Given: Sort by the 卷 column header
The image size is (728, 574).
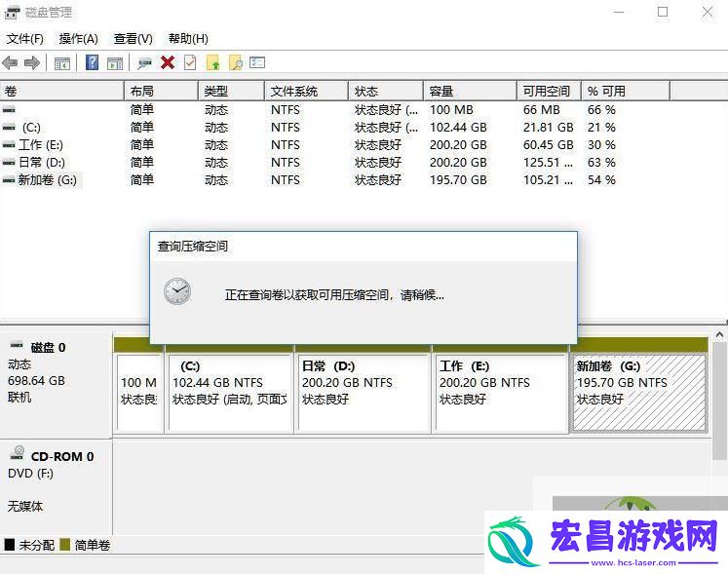Looking at the screenshot, I should (x=61, y=91).
